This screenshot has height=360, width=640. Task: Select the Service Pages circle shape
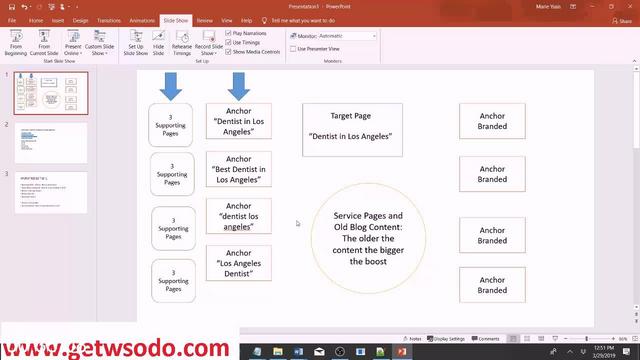click(368, 238)
